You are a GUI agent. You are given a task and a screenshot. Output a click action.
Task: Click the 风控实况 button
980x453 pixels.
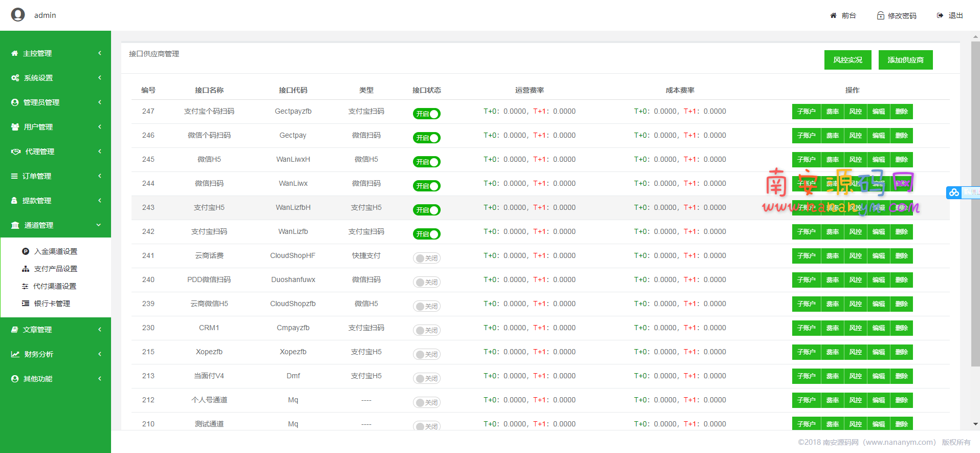847,60
